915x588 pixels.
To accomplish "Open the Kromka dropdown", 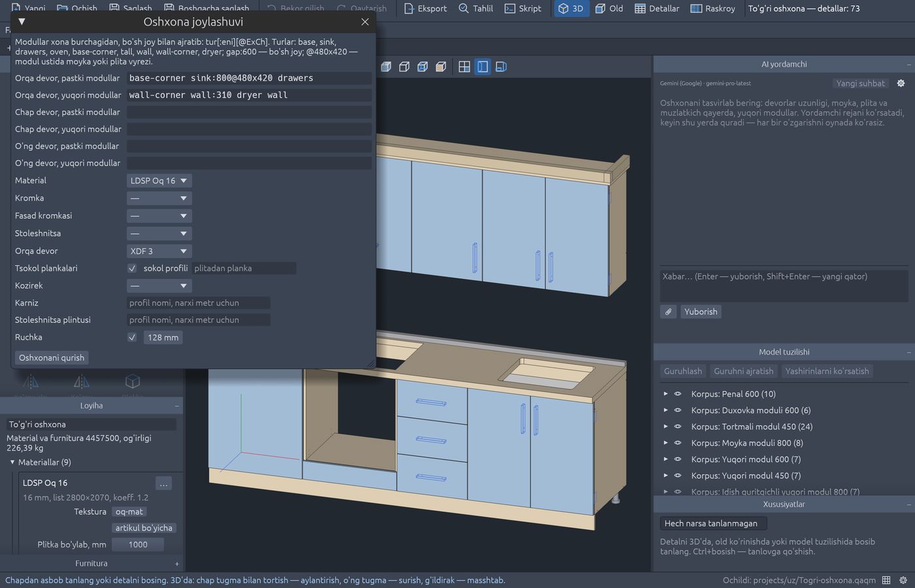I will point(159,198).
